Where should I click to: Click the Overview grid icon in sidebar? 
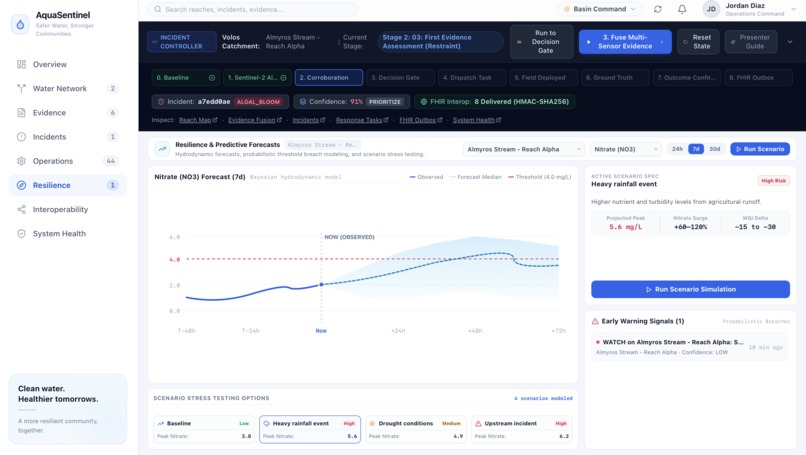click(21, 64)
